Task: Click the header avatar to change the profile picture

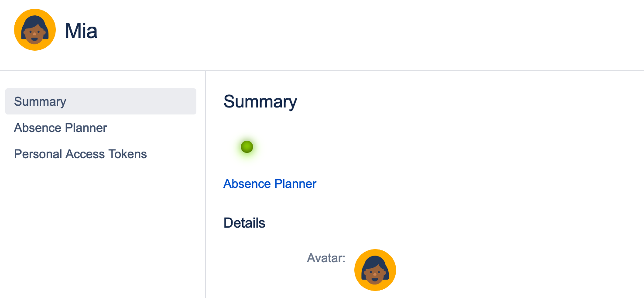Action: point(35,29)
